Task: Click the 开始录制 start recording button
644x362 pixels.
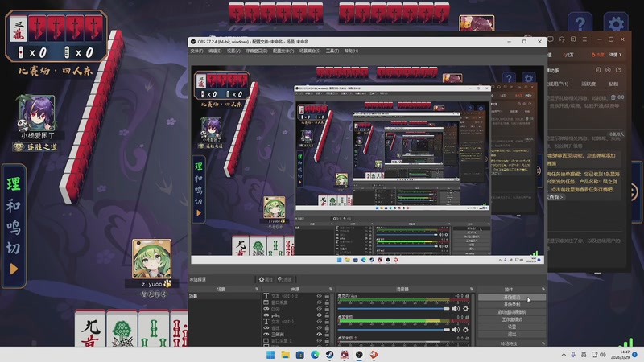Action: (x=512, y=305)
